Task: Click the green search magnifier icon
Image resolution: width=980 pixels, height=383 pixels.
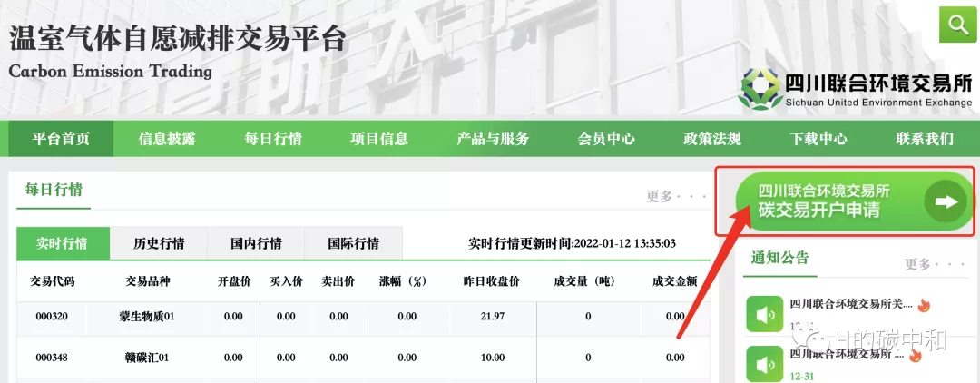Action: [957, 25]
